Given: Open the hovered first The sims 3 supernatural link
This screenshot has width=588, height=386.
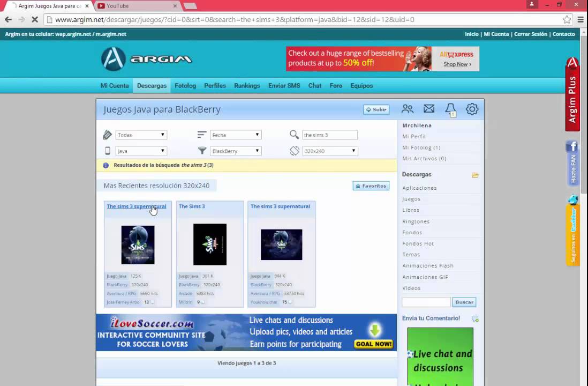Looking at the screenshot, I should [x=136, y=206].
